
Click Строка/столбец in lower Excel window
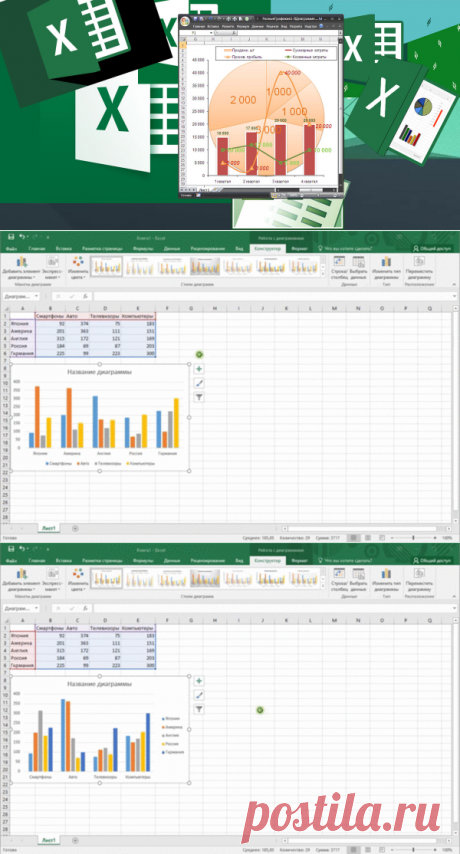(339, 580)
